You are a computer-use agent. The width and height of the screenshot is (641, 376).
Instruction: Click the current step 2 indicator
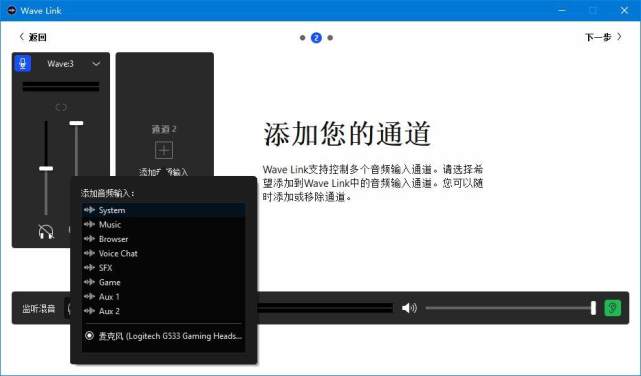pyautogui.click(x=316, y=38)
